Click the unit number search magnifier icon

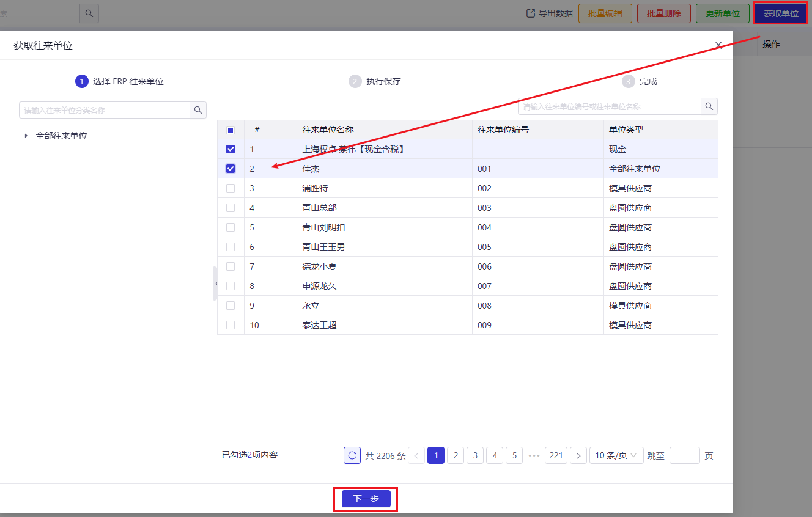coord(709,106)
